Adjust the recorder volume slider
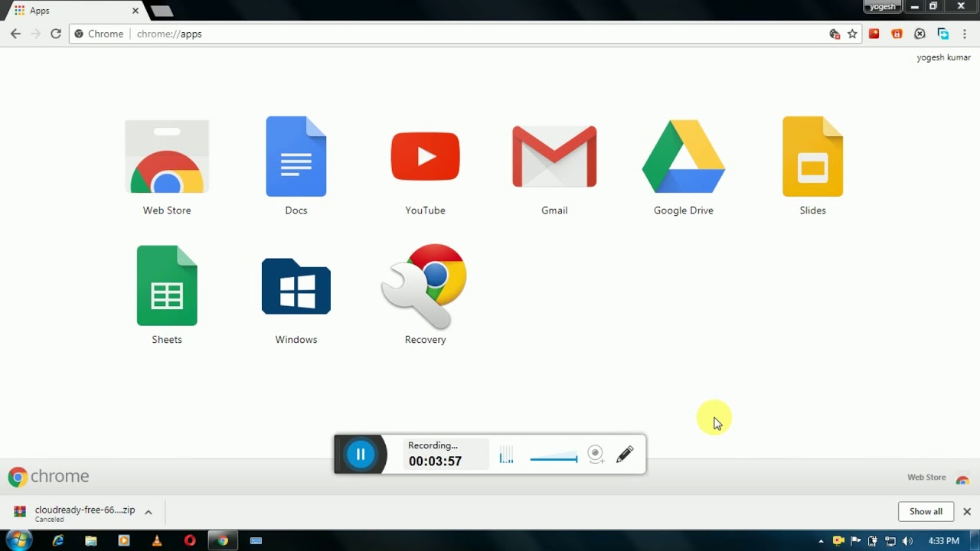Image resolution: width=980 pixels, height=551 pixels. (554, 458)
